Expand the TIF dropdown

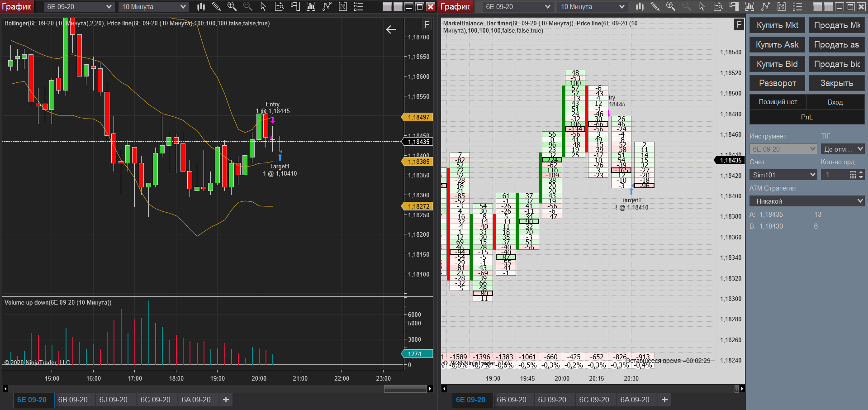coord(843,149)
